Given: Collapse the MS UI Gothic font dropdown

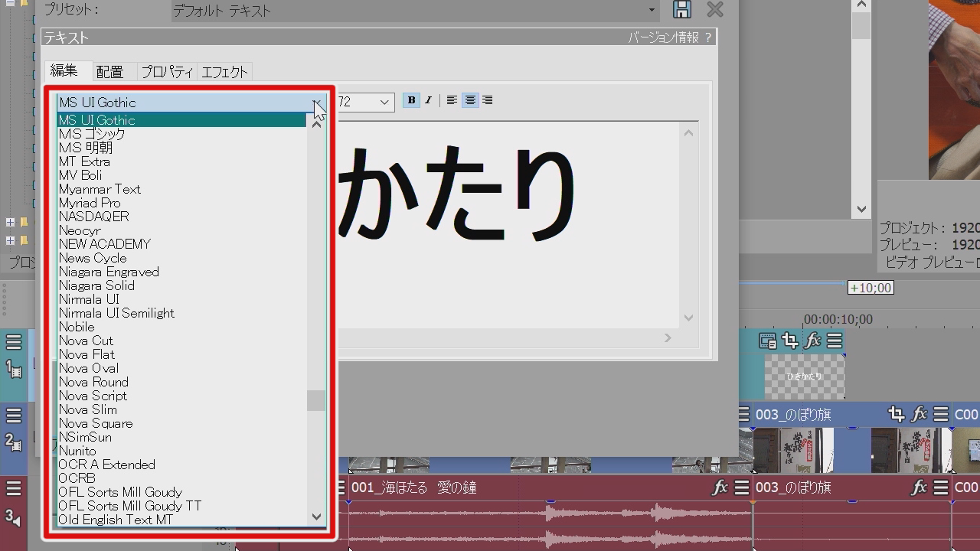Looking at the screenshot, I should [x=316, y=103].
